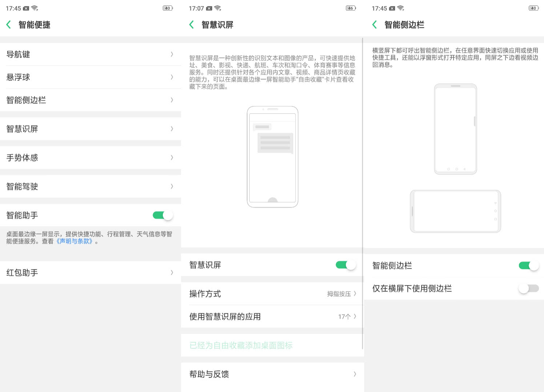
Task: Tap 智慧识屏 page title
Action: (217, 25)
